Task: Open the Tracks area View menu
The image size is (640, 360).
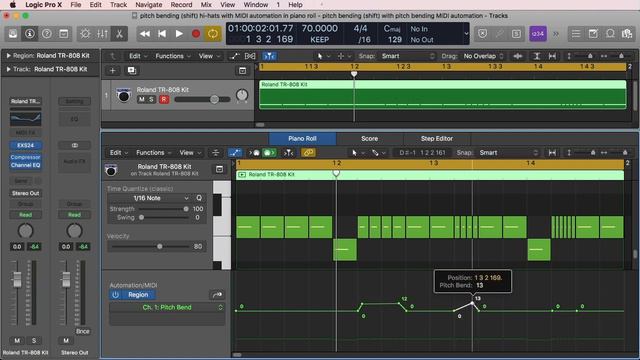Action: [x=209, y=56]
